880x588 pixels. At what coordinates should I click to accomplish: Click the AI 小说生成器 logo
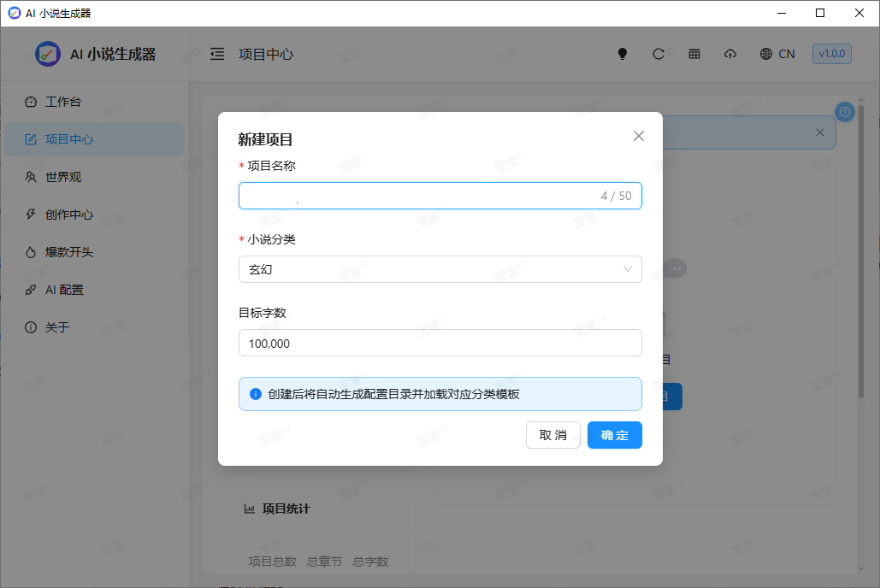[x=47, y=54]
